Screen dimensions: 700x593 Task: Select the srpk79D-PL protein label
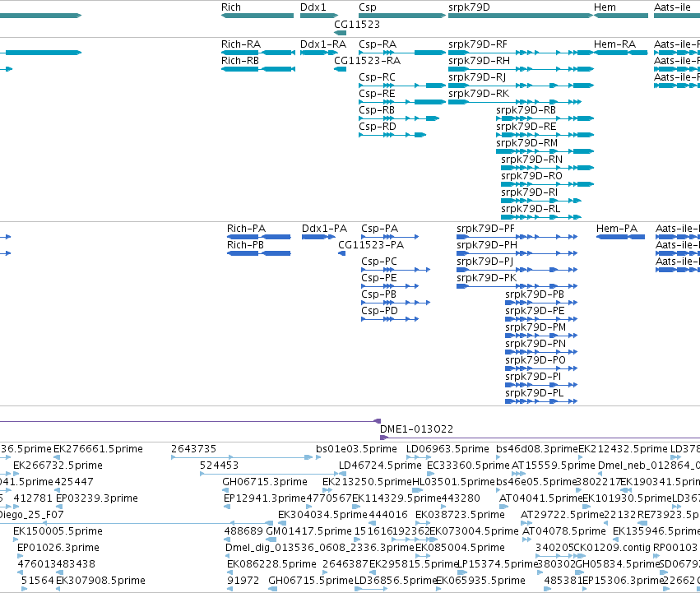point(535,394)
